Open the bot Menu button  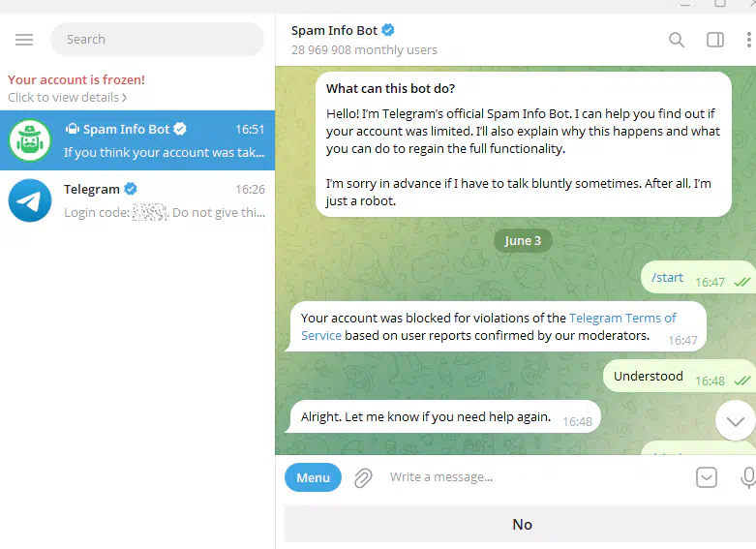[313, 477]
